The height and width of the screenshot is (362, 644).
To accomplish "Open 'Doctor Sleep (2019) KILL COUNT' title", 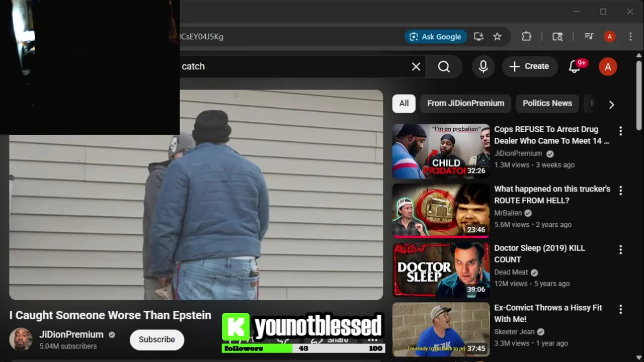I will [539, 254].
